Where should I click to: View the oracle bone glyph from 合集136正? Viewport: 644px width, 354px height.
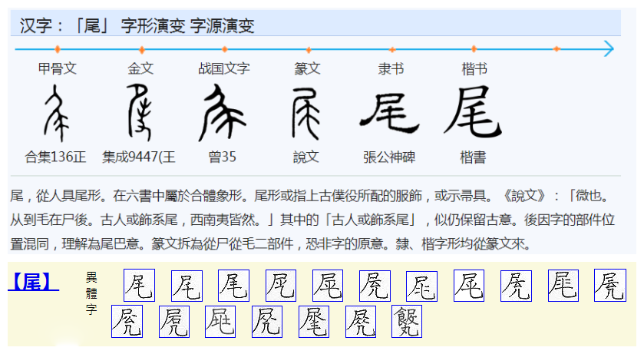click(x=57, y=113)
